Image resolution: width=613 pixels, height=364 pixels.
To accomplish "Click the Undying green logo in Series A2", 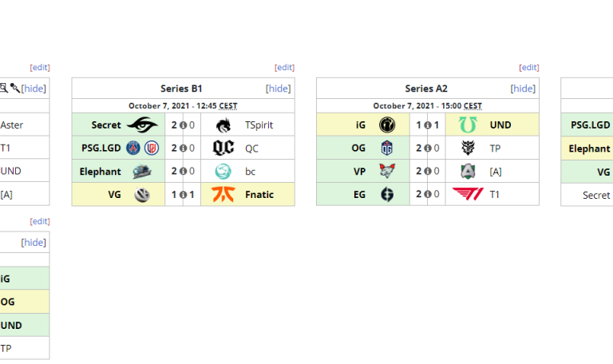I will coord(468,125).
